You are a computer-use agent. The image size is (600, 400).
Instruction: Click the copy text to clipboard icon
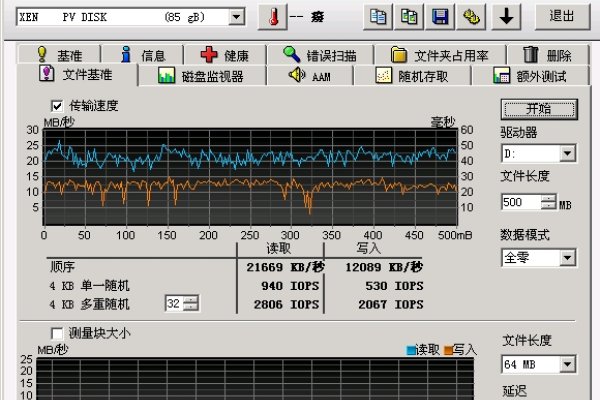click(x=378, y=17)
